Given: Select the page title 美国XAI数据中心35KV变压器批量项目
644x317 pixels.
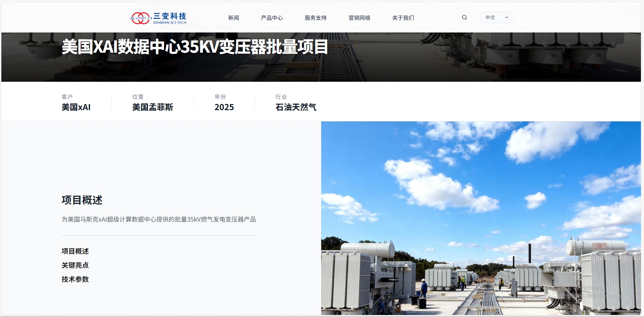Looking at the screenshot, I should point(195,47).
